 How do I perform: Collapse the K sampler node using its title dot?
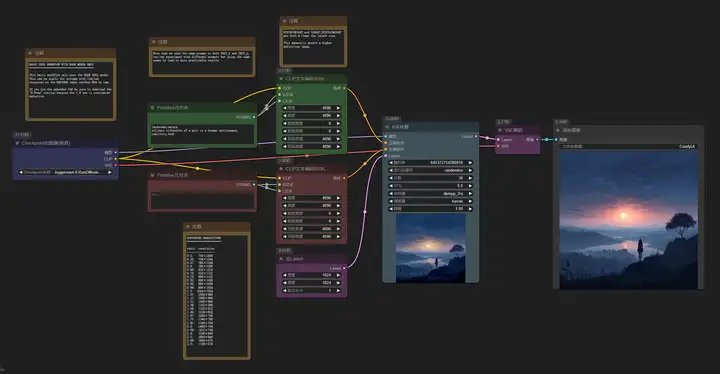click(x=387, y=127)
